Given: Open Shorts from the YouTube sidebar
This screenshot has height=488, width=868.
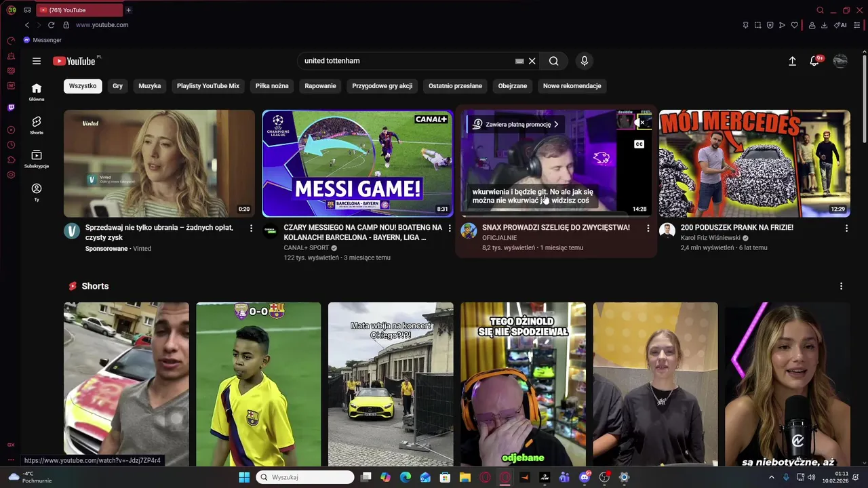Looking at the screenshot, I should coord(37,125).
